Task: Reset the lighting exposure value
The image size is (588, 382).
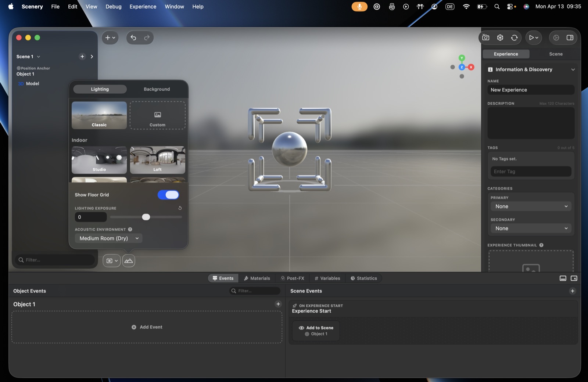Action: [x=180, y=208]
